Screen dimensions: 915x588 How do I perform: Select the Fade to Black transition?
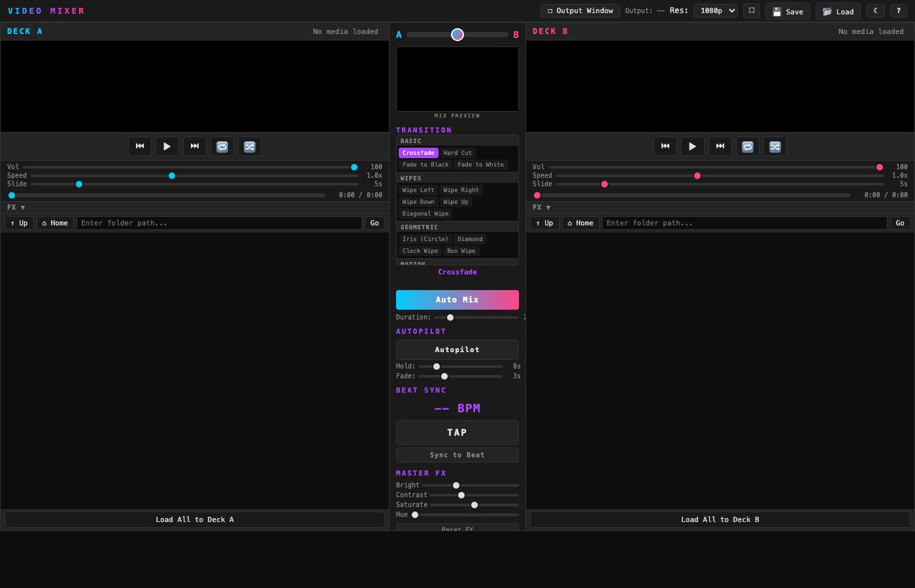pyautogui.click(x=425, y=165)
